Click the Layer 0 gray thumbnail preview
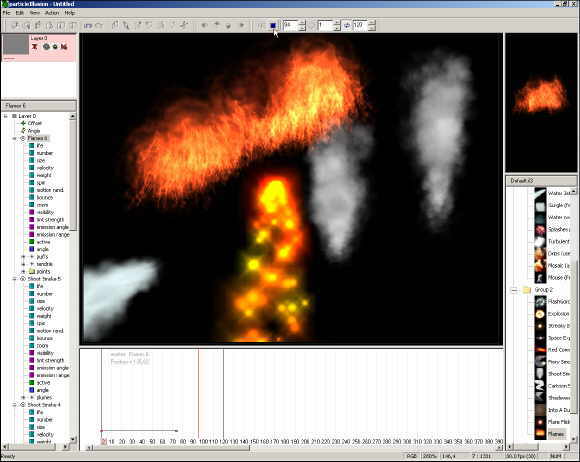 [16, 45]
